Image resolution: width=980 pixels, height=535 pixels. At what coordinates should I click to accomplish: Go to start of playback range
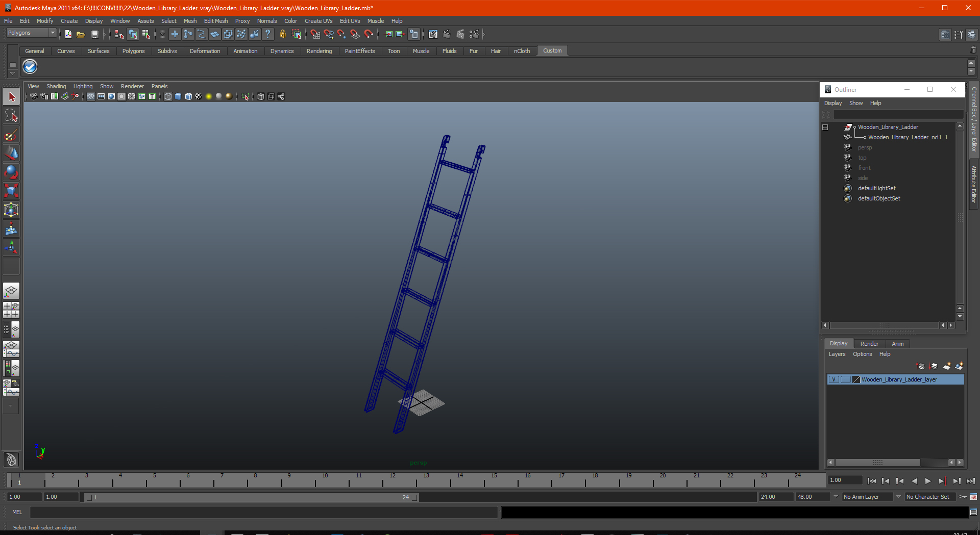(871, 481)
